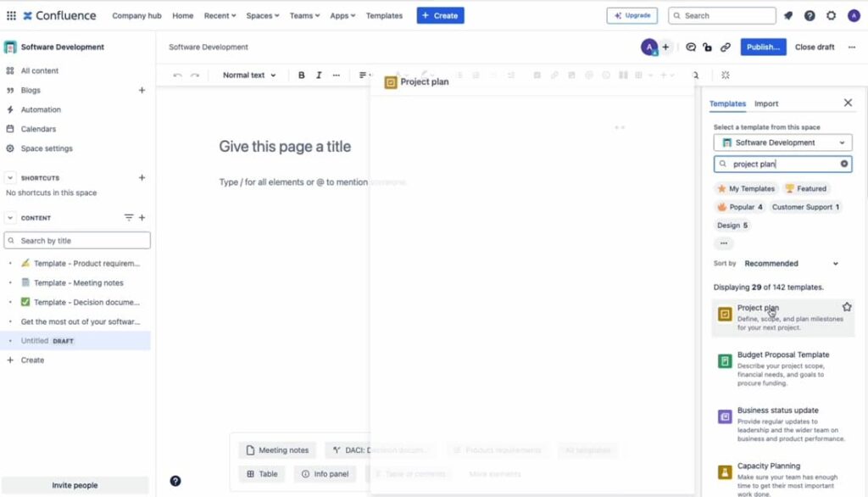868x497 pixels.
Task: Click the top Search field
Action: [721, 15]
